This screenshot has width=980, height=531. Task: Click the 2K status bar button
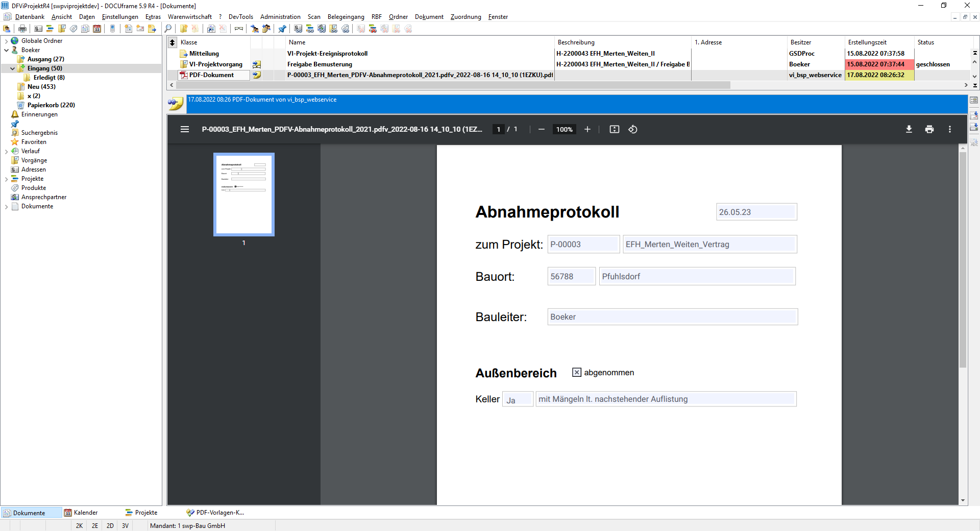coord(79,525)
